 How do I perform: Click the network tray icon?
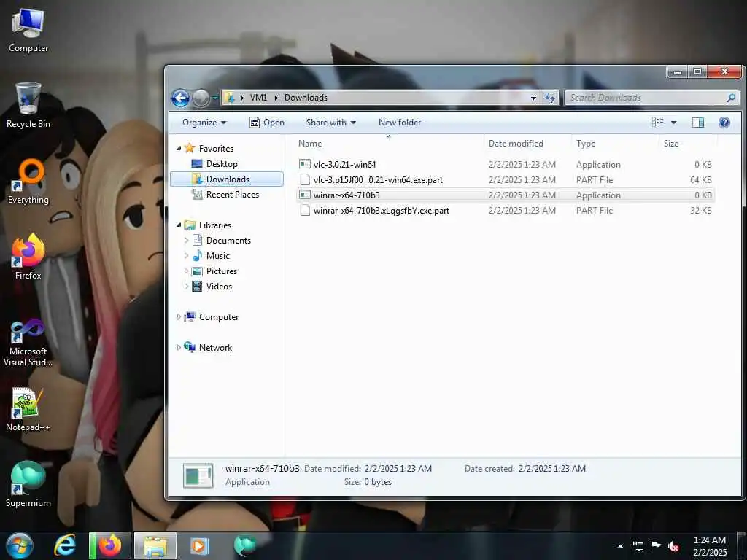[x=638, y=546]
